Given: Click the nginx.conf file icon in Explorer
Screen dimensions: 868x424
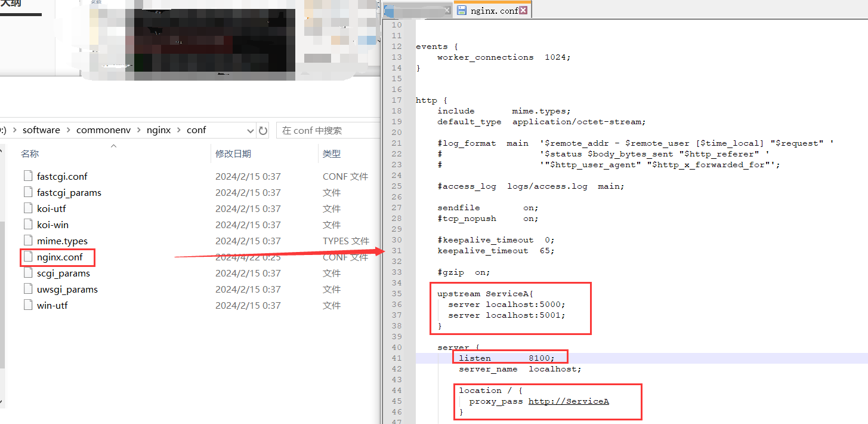Looking at the screenshot, I should click(x=27, y=257).
